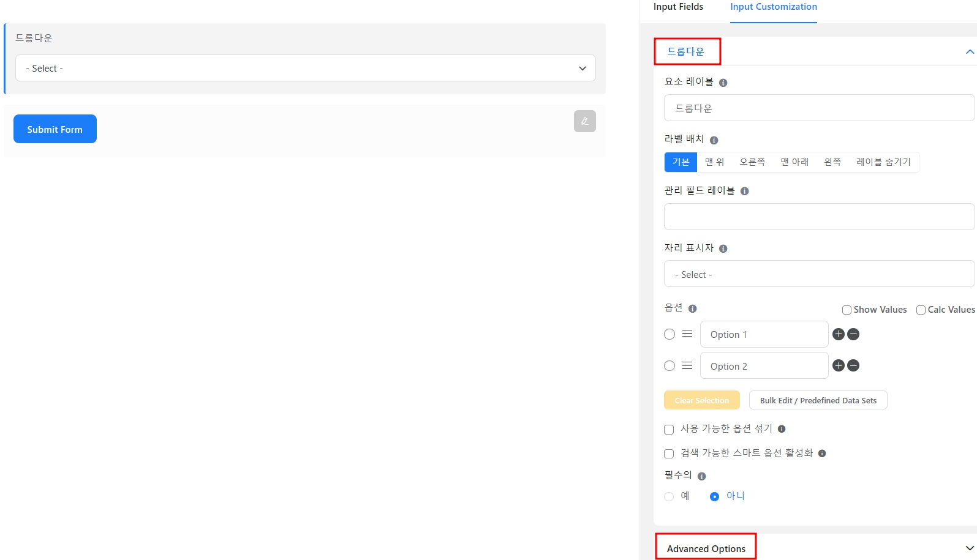Select 예 for required field
This screenshot has width=977, height=560.
669,496
